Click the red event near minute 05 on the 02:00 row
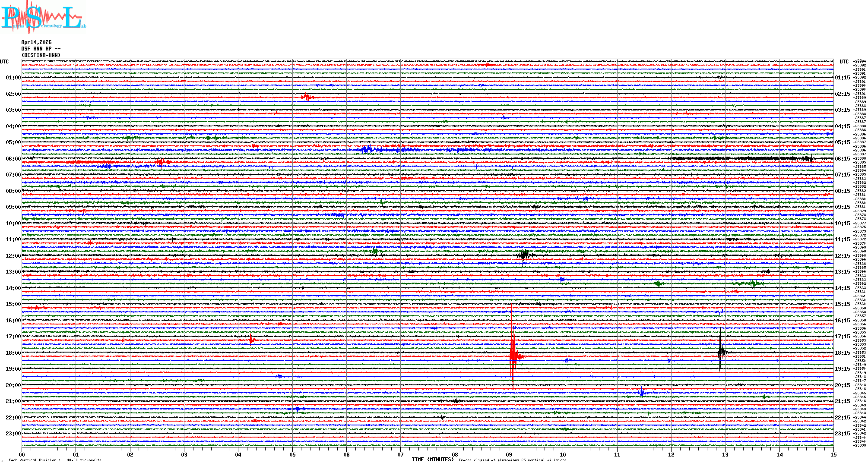Viewport: 868px width, 466px height. (x=307, y=97)
